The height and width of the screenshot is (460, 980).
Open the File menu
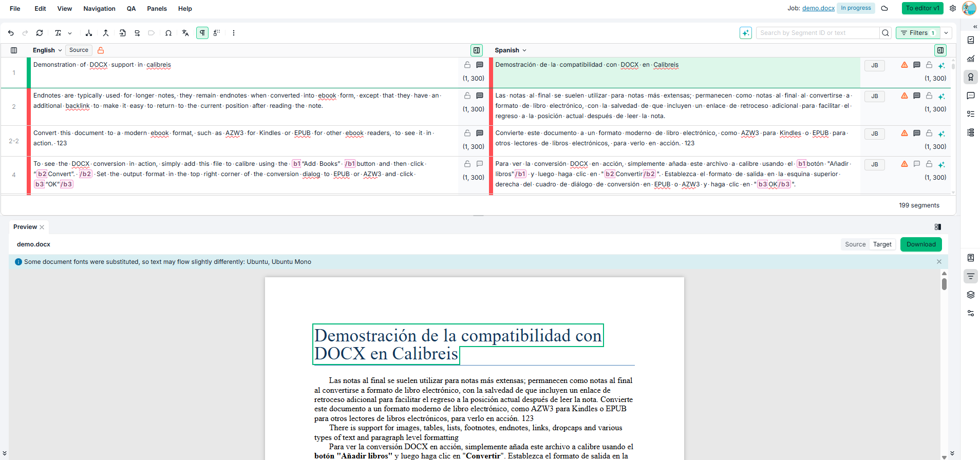click(x=15, y=9)
